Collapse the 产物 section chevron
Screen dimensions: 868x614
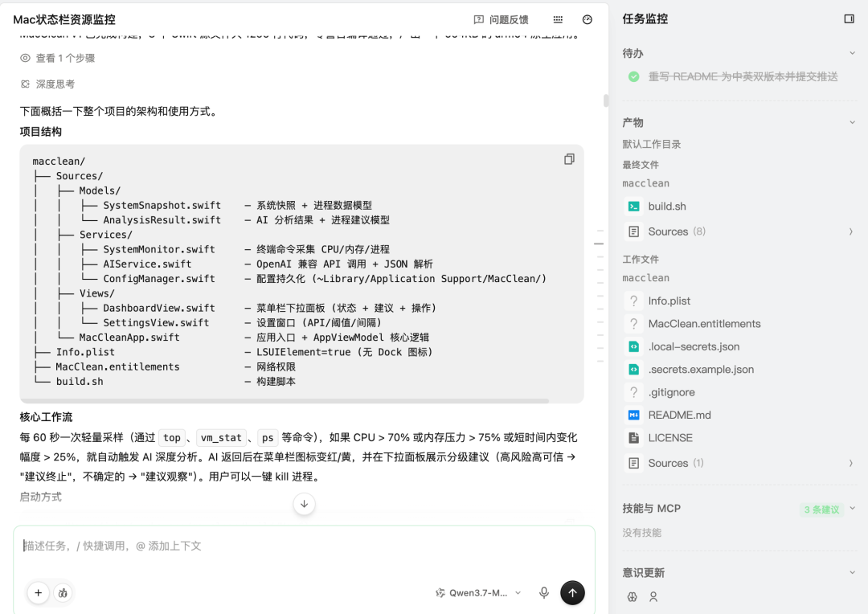tap(853, 122)
